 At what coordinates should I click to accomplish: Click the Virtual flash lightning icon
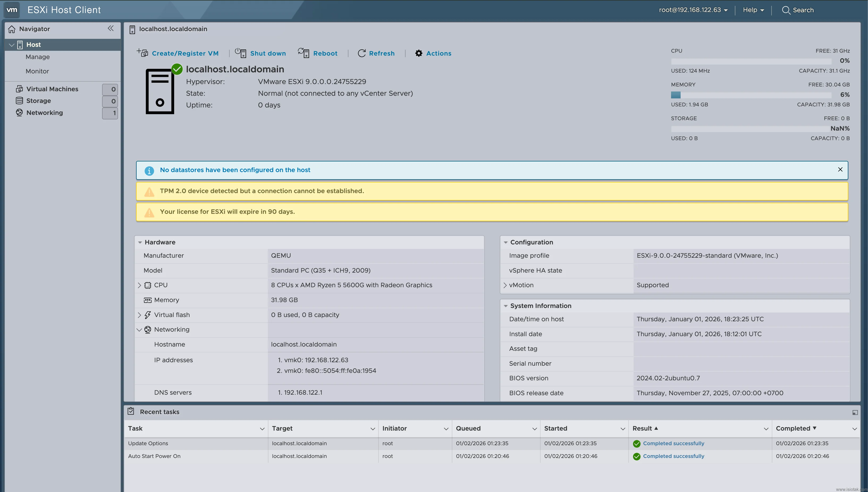point(148,315)
